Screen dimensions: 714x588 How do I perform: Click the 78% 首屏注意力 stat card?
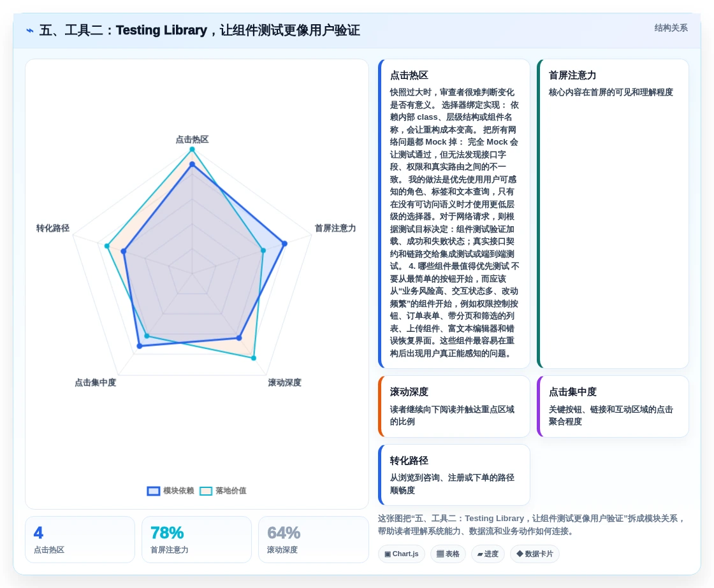(x=197, y=540)
